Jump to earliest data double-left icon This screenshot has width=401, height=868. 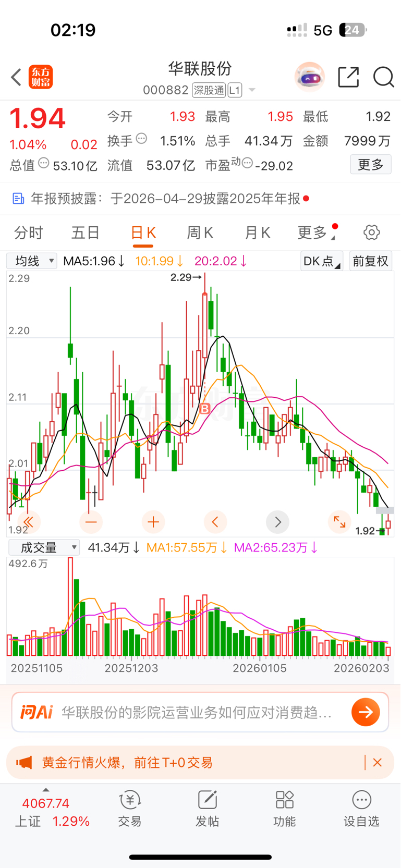pos(29,522)
